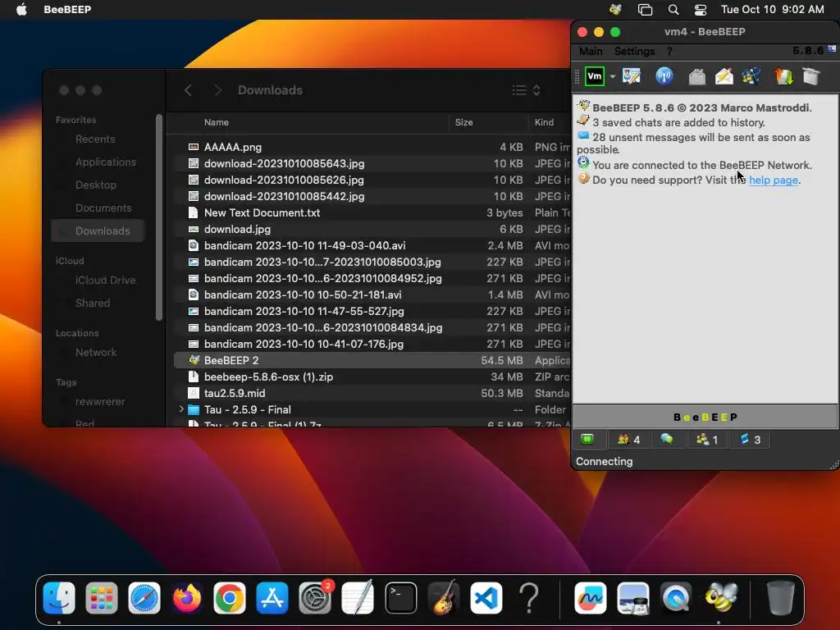Click BeeBEEP bee icon in menu bar

[x=615, y=9]
